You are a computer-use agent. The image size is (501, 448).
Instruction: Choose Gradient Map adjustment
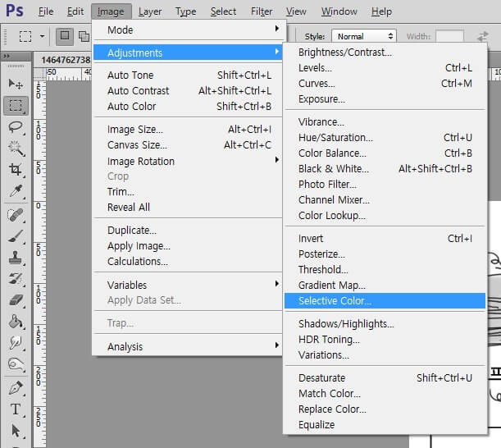tap(385, 285)
